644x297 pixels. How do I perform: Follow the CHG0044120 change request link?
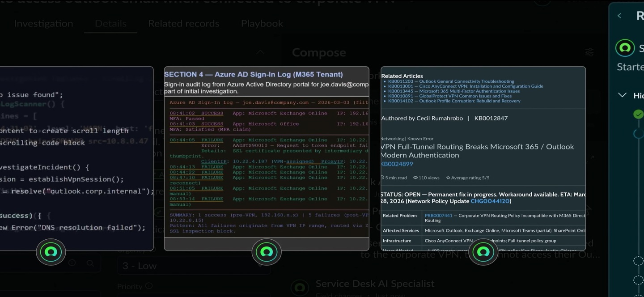(490, 201)
